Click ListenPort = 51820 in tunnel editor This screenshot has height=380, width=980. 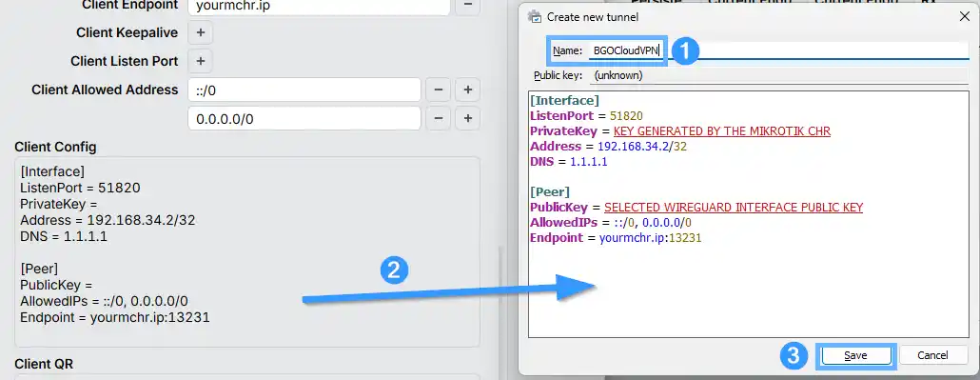[x=586, y=116]
